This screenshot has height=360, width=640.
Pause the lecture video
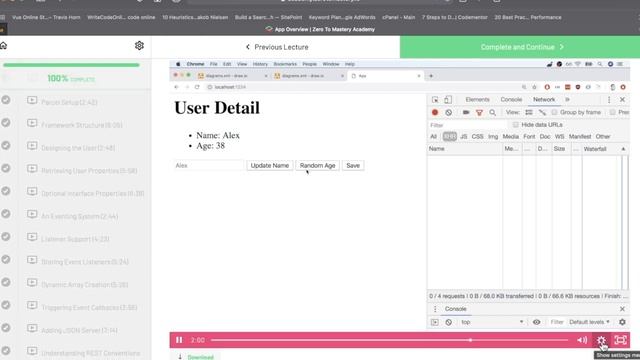(179, 340)
